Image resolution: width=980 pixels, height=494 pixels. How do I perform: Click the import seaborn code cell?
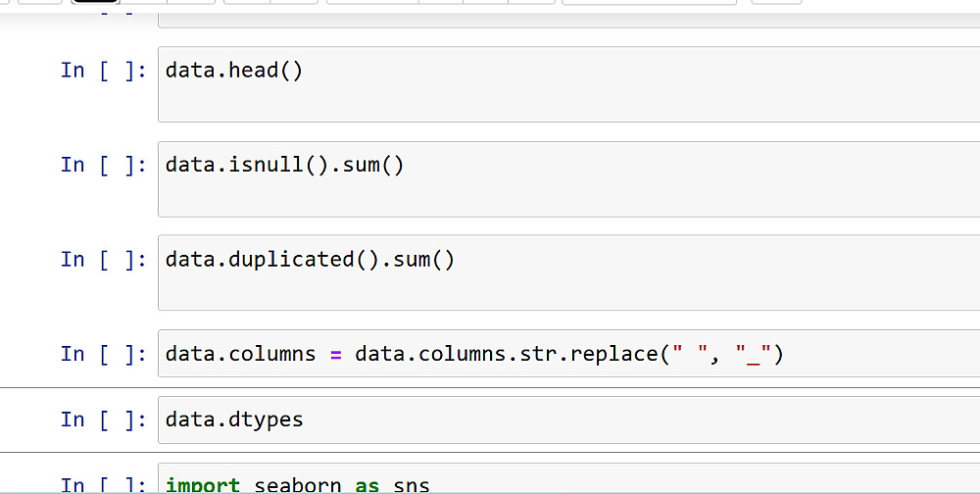pyautogui.click(x=568, y=483)
